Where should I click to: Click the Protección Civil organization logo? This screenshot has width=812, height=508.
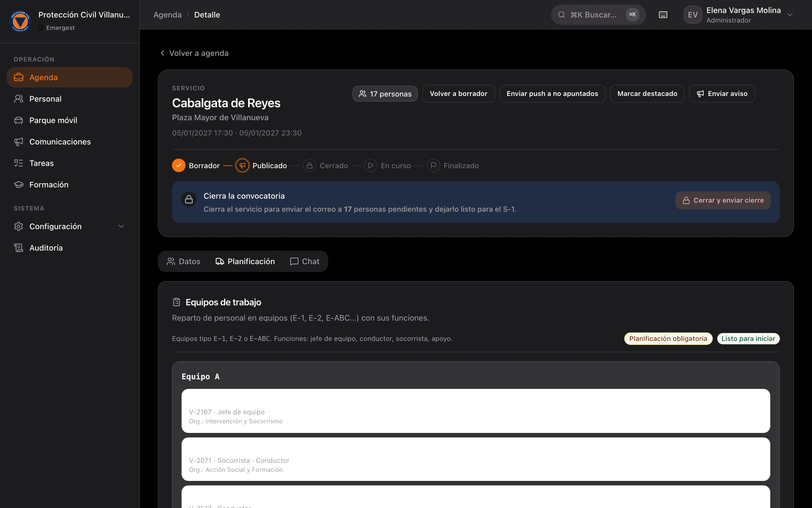tap(21, 21)
